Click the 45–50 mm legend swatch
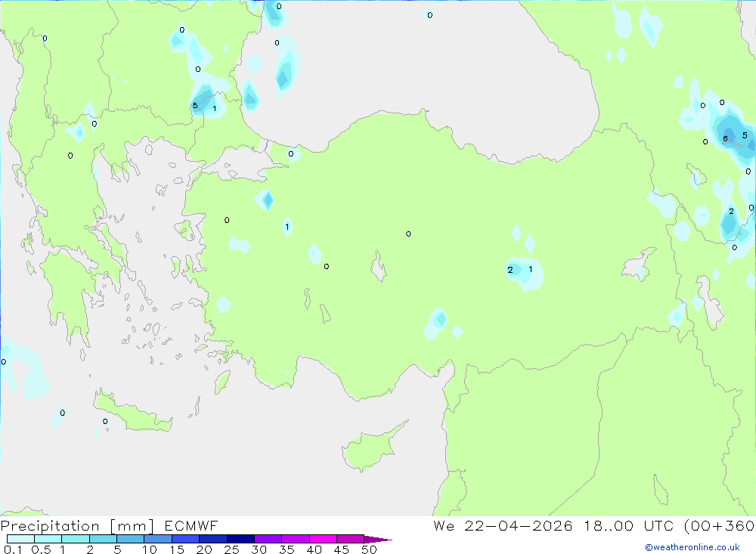Screen dimensions: 756x554 point(351,539)
